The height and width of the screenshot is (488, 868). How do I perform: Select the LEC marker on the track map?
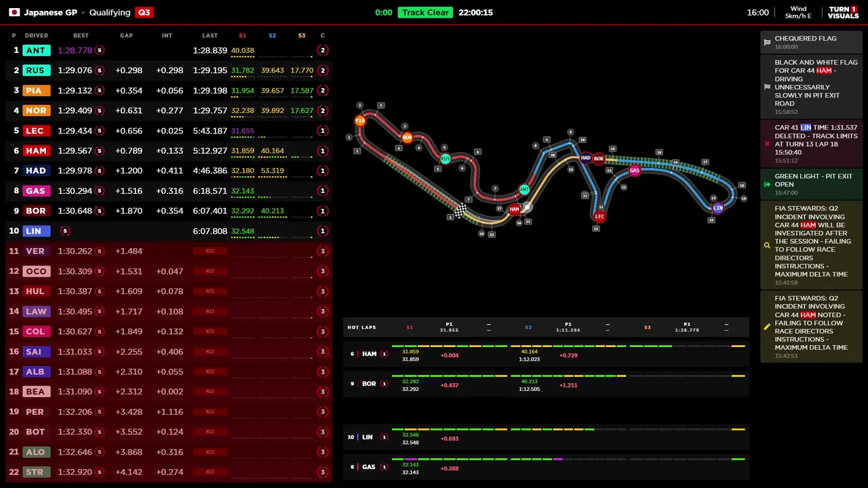click(x=599, y=217)
